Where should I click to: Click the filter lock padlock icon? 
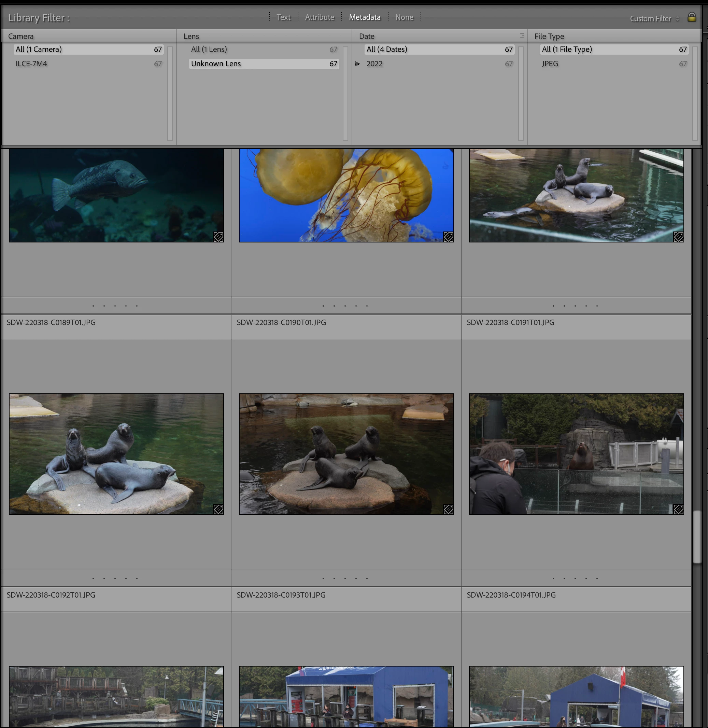[x=691, y=17]
